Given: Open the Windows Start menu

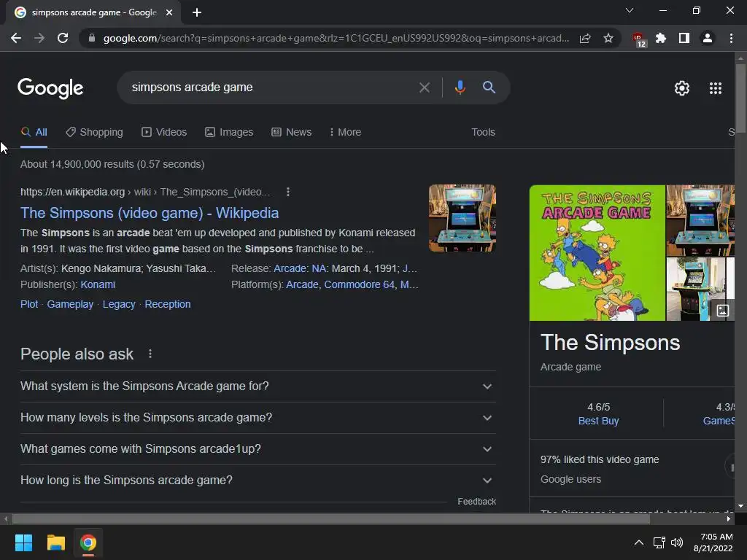Looking at the screenshot, I should [x=23, y=542].
